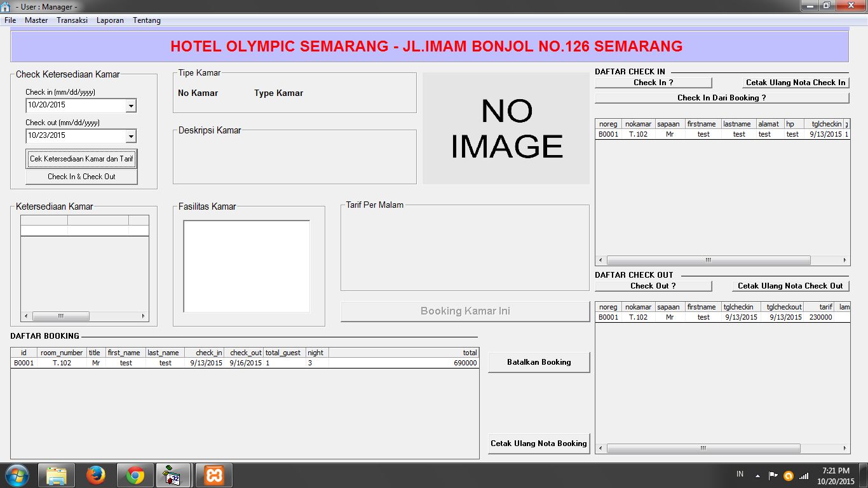
Task: Click the network signal tray icon
Action: point(804,475)
